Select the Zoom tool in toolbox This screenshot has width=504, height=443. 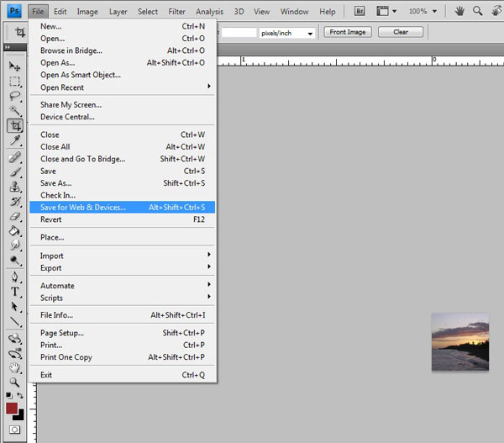point(15,382)
